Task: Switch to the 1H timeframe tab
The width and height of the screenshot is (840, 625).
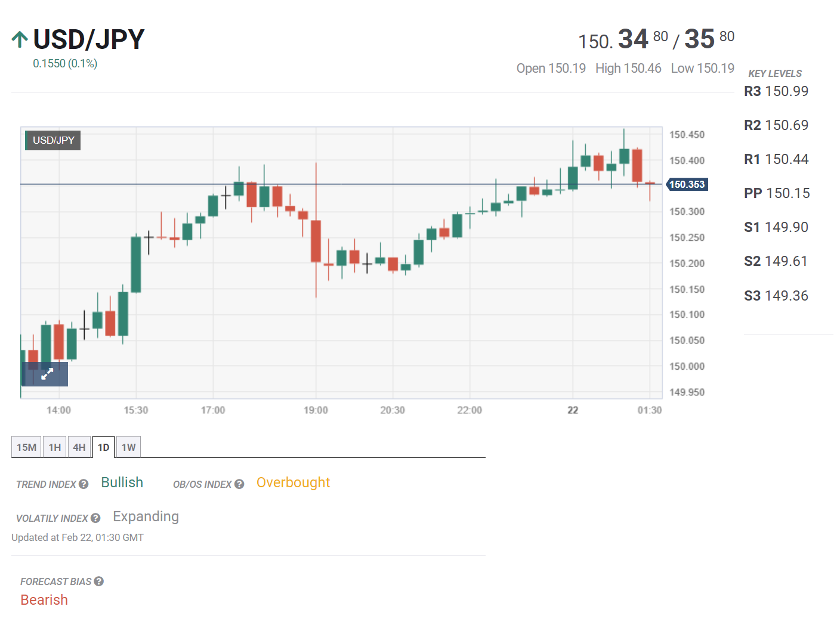Action: coord(55,447)
